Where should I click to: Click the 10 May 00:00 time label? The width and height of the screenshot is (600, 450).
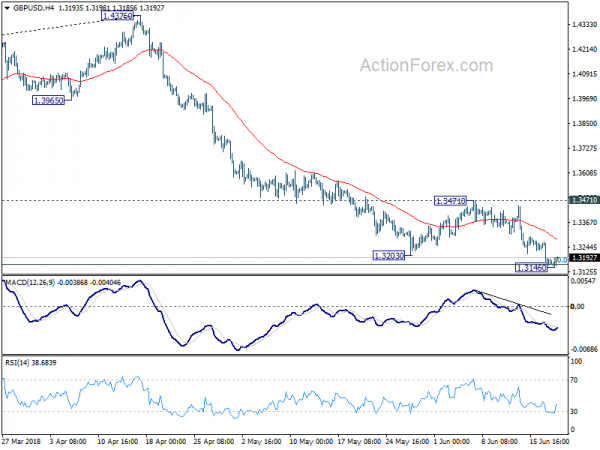coord(311,441)
